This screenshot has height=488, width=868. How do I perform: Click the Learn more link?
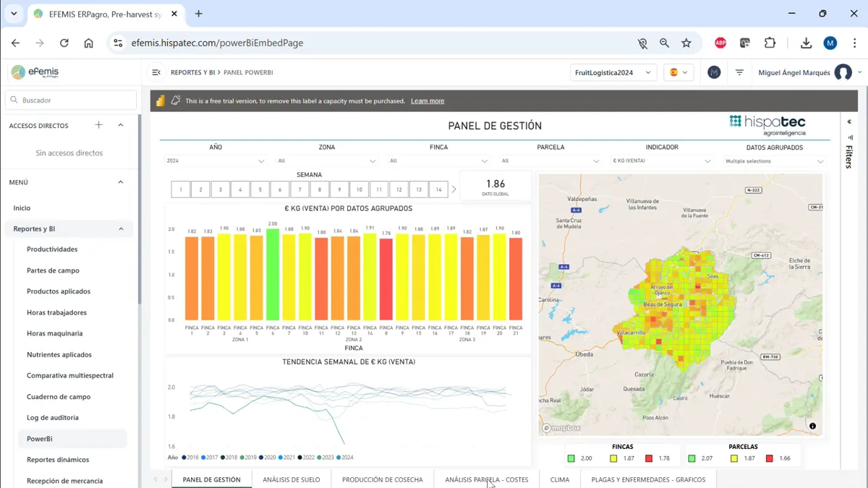click(427, 101)
